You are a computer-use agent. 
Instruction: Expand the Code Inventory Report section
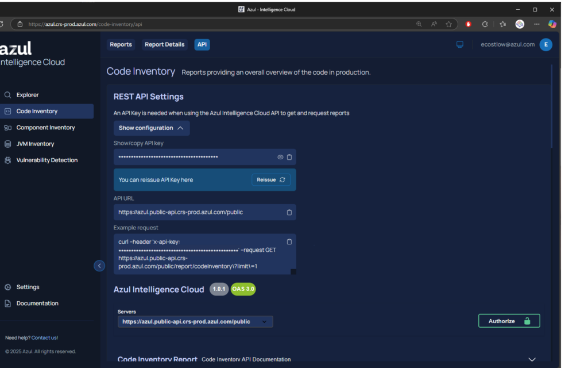(x=531, y=359)
